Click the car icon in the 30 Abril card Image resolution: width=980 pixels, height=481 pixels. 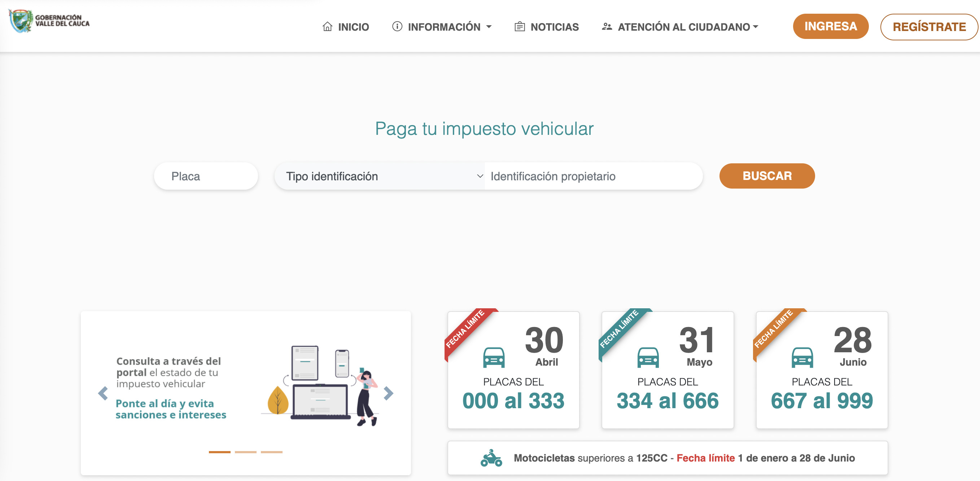coord(494,358)
